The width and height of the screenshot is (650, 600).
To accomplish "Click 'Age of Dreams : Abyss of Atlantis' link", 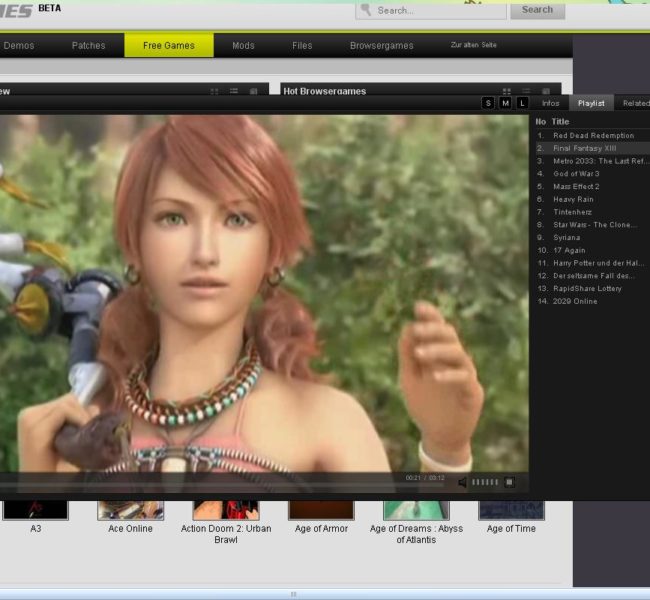I will tap(416, 534).
